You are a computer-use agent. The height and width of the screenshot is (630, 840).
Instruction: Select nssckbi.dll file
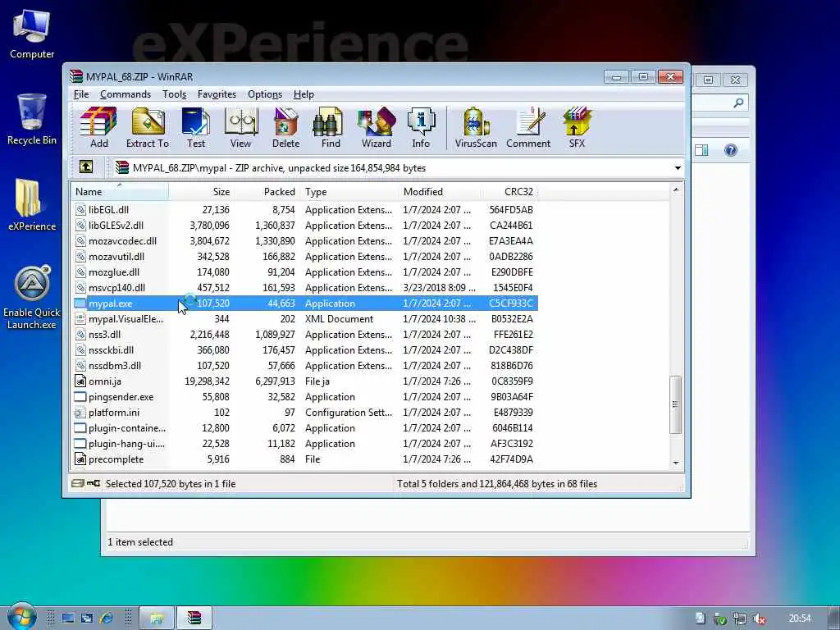(x=304, y=349)
